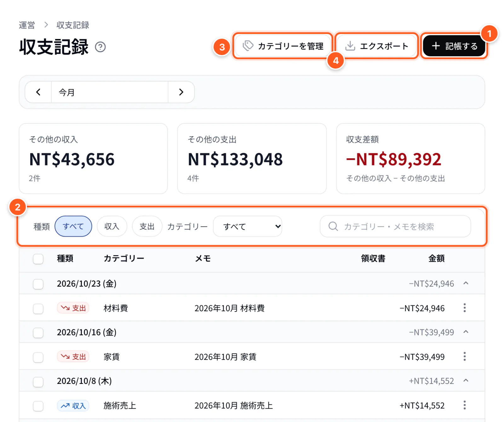
Task: Check the 2026/10/23 (金) group checkbox
Action: click(38, 284)
